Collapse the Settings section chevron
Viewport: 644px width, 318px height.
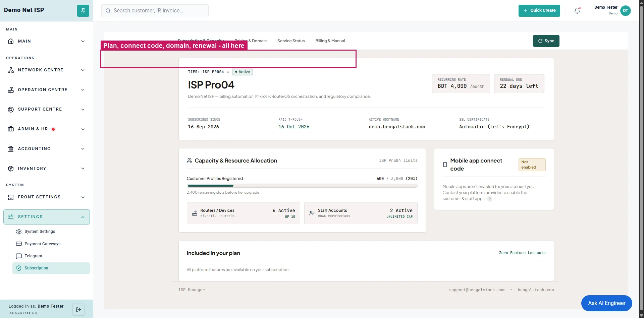coord(83,217)
